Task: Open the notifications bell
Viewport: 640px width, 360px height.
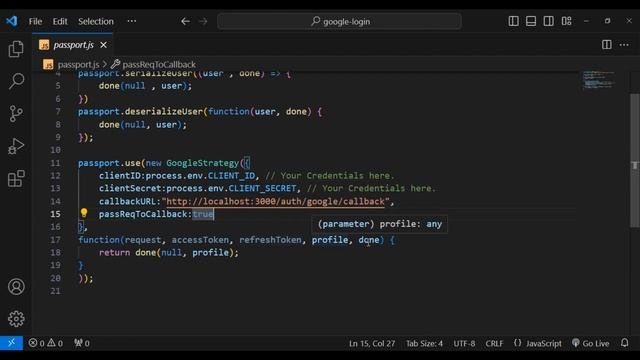Action: (624, 343)
